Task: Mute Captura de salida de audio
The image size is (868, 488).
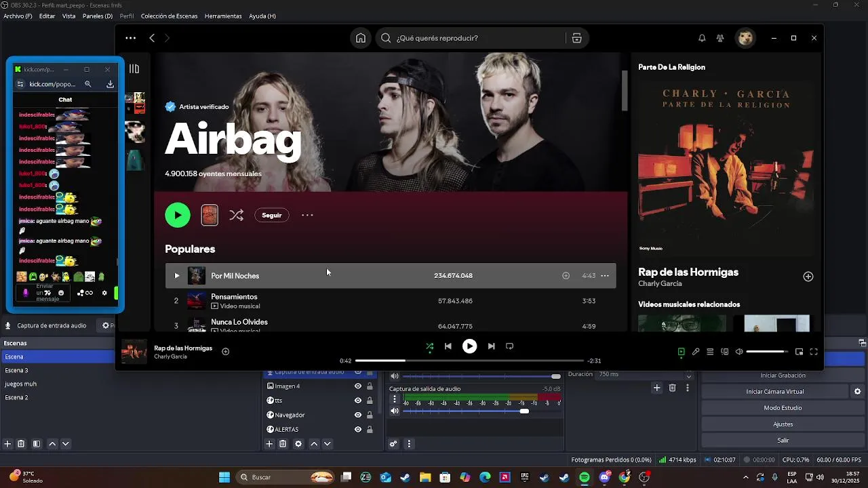Action: [x=395, y=411]
